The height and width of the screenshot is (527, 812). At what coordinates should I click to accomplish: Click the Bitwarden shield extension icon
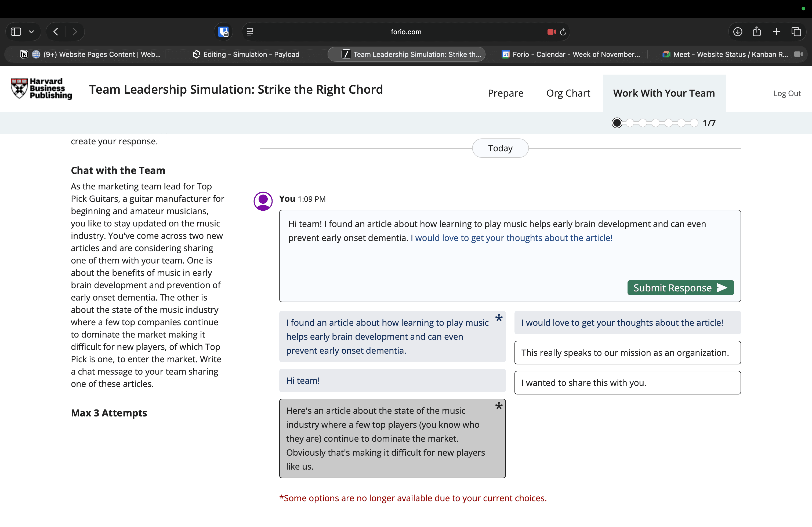coord(223,32)
